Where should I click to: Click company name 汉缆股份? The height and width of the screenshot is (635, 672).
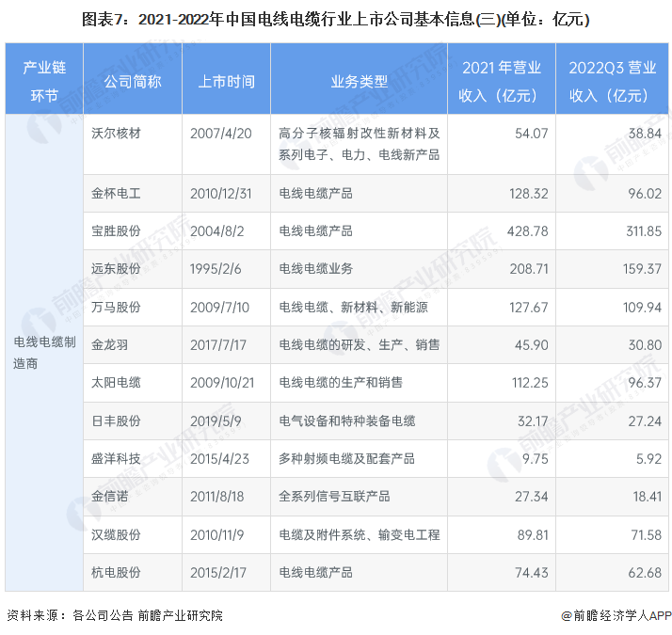116,534
